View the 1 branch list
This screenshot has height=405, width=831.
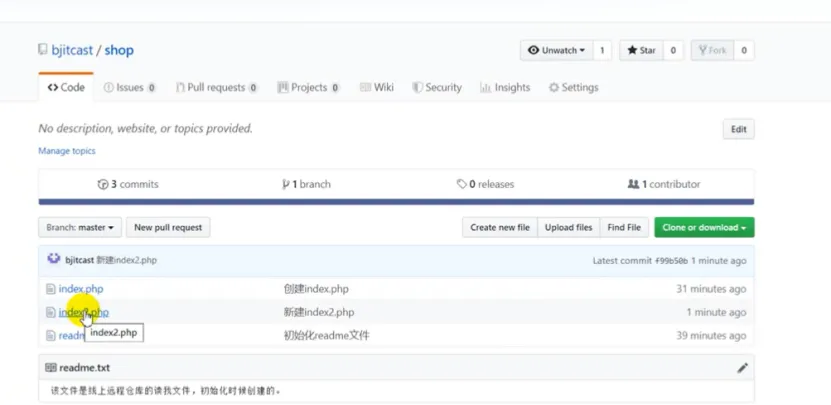(306, 184)
